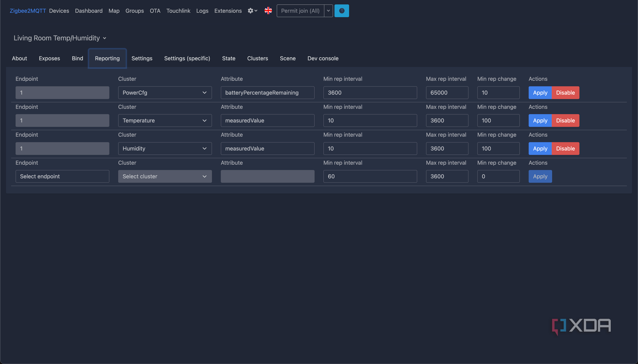638x364 pixels.
Task: Click Humidity row endpoint field
Action: pos(63,148)
